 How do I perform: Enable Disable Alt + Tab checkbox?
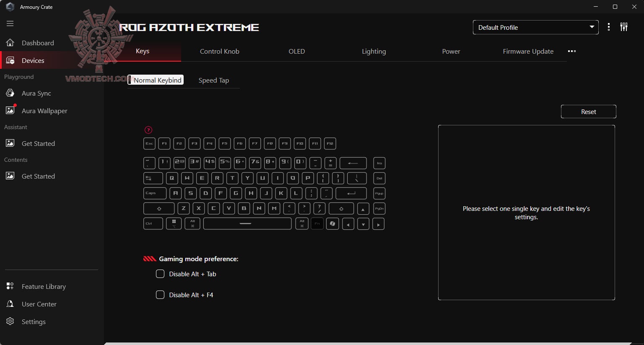pos(160,274)
